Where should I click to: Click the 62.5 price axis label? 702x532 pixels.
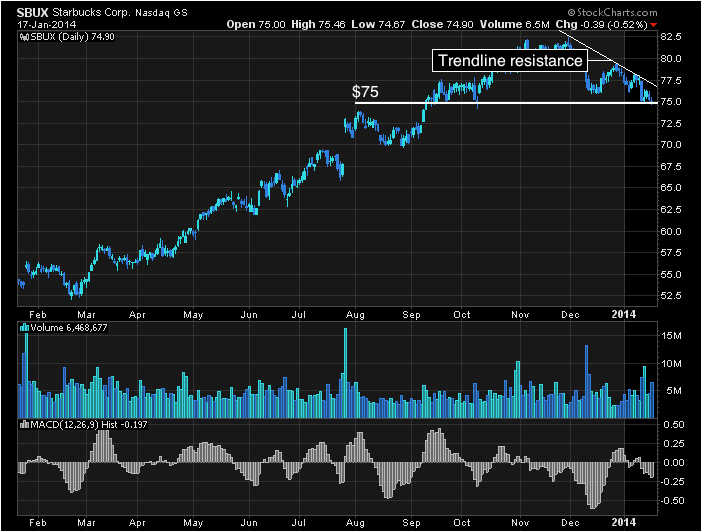pyautogui.click(x=671, y=210)
